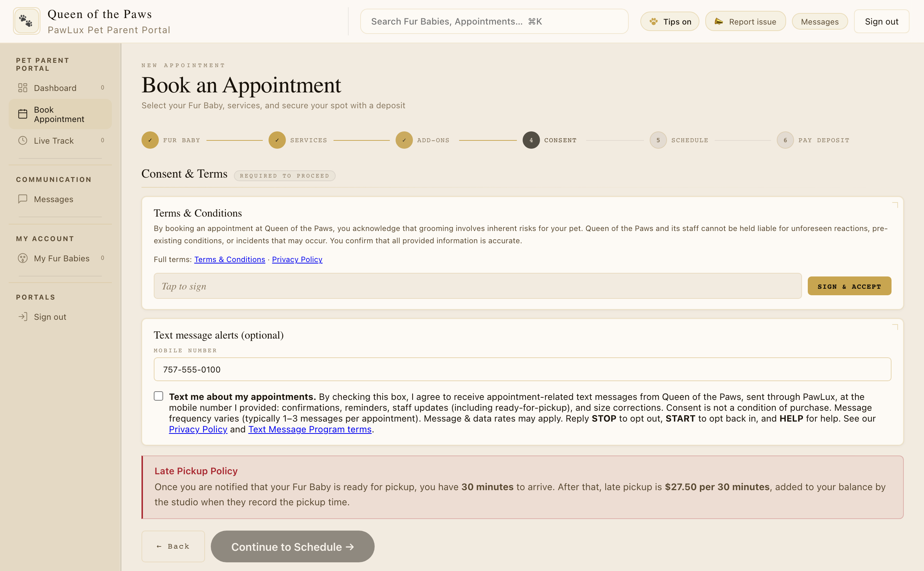Open the Terms & Conditions full terms link
Image resolution: width=924 pixels, height=571 pixels.
pyautogui.click(x=230, y=260)
